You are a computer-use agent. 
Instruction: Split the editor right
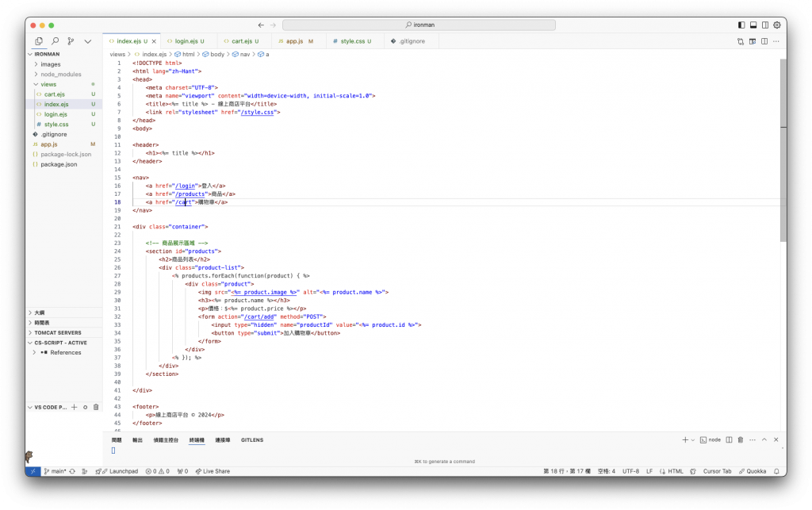coord(764,41)
